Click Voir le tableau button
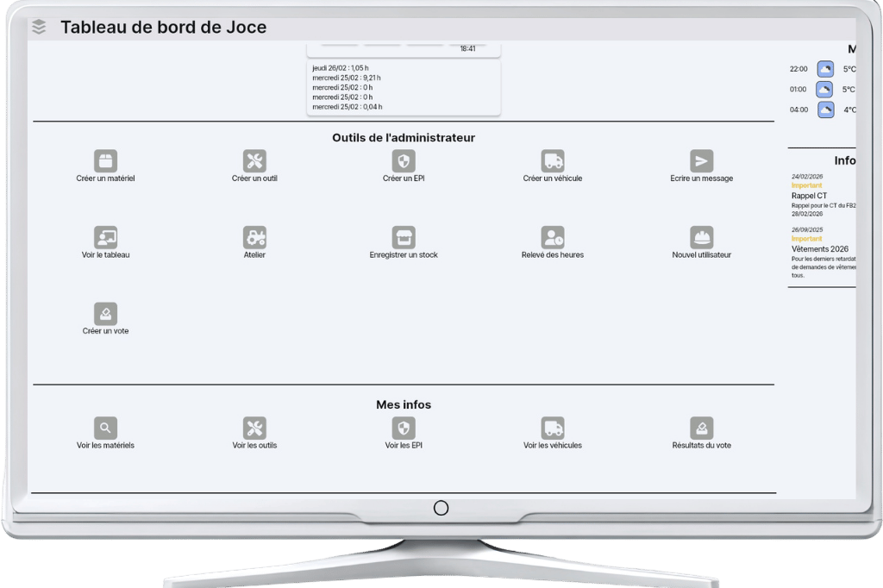This screenshot has width=883, height=588. point(104,236)
